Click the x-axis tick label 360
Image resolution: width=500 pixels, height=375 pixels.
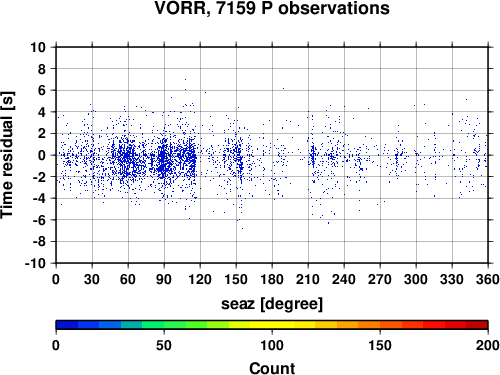(488, 279)
